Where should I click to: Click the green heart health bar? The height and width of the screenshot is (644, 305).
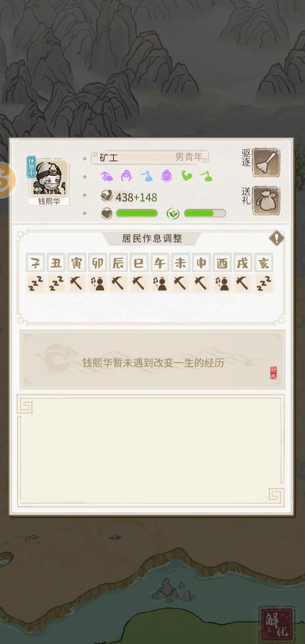(x=136, y=213)
